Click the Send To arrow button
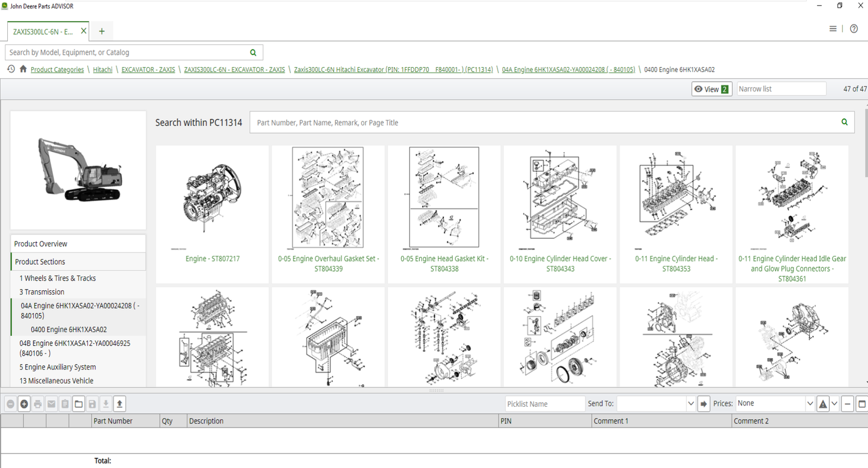The height and width of the screenshot is (468, 868). click(703, 404)
